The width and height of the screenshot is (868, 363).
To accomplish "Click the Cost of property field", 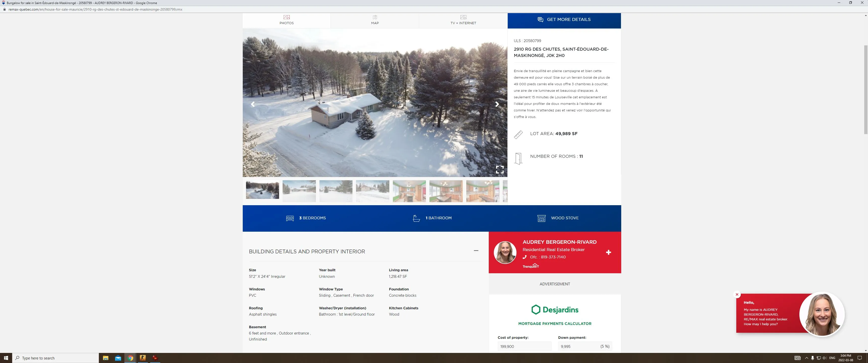I will 524,346.
